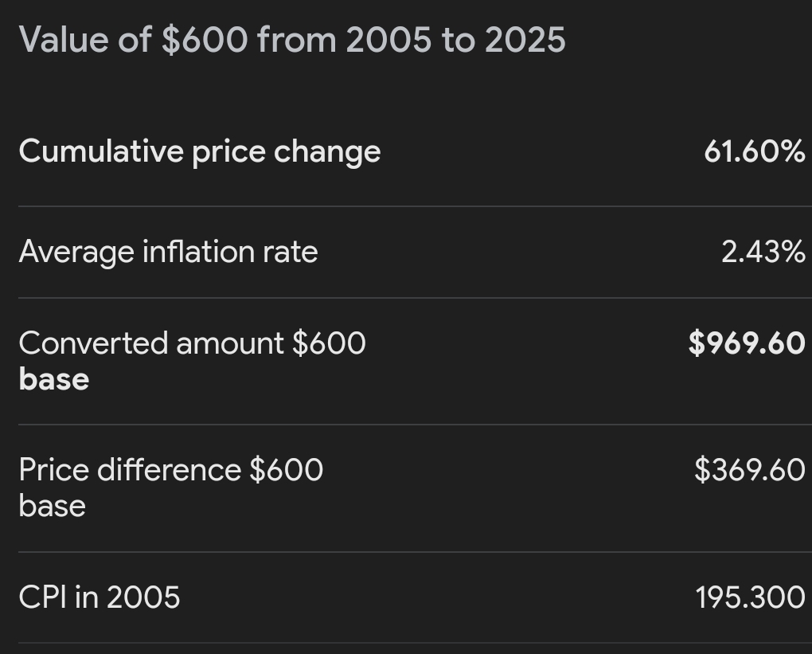
Task: Click the 2.43% inflation rate value
Action: tap(763, 252)
